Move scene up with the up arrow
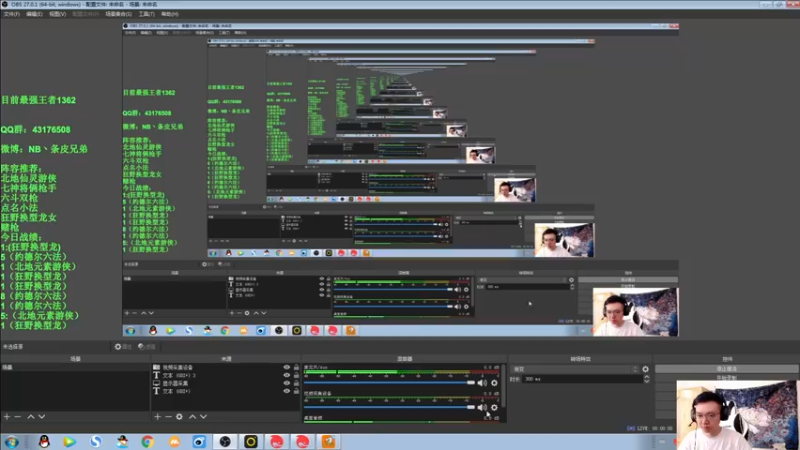800x450 pixels. point(31,417)
